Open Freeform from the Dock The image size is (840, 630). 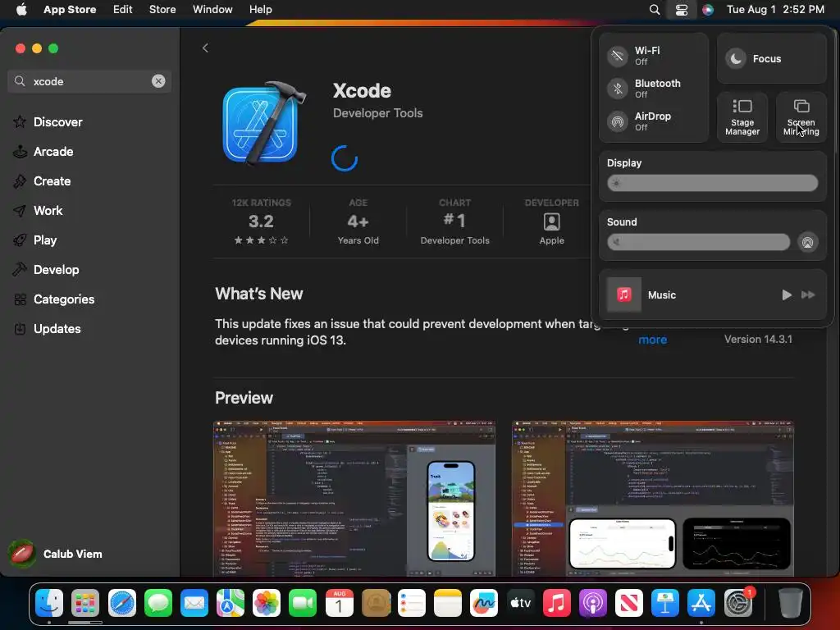pos(484,603)
